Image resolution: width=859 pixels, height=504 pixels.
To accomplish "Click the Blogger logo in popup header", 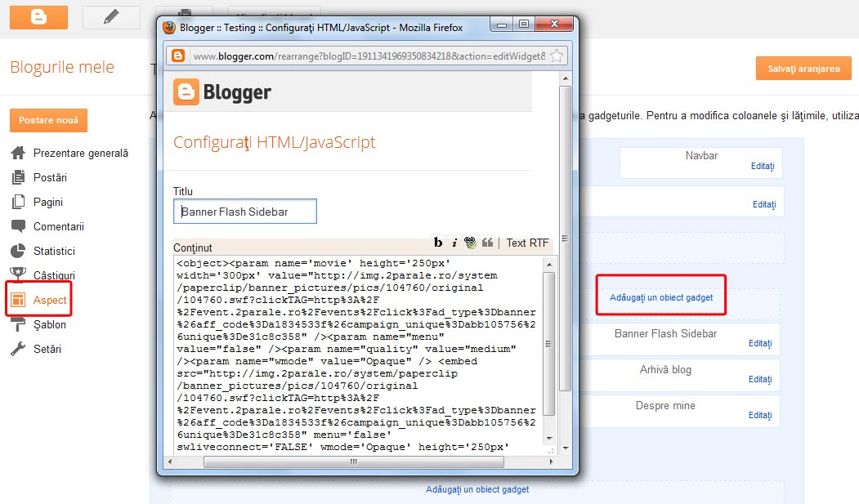I will pos(221,92).
